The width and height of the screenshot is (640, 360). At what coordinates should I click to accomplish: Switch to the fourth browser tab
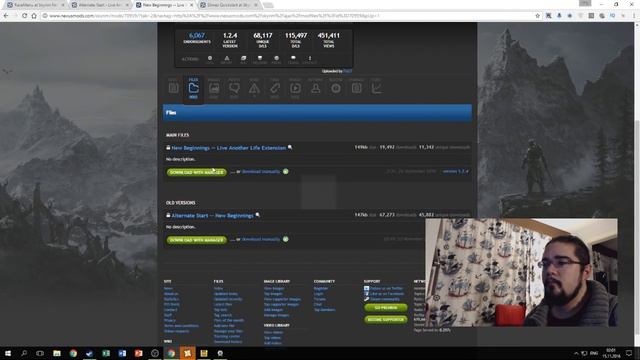(229, 5)
